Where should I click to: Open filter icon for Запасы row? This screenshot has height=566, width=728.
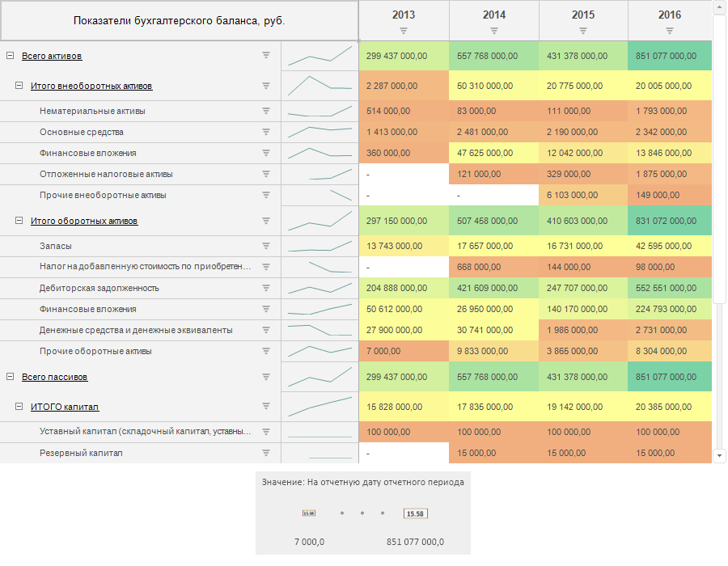[265, 246]
